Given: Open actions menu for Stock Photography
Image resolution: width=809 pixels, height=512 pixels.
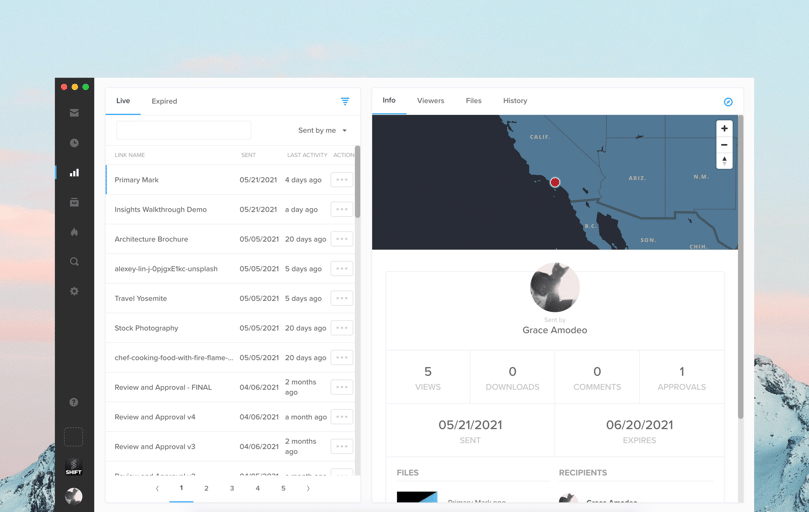Looking at the screenshot, I should [342, 328].
